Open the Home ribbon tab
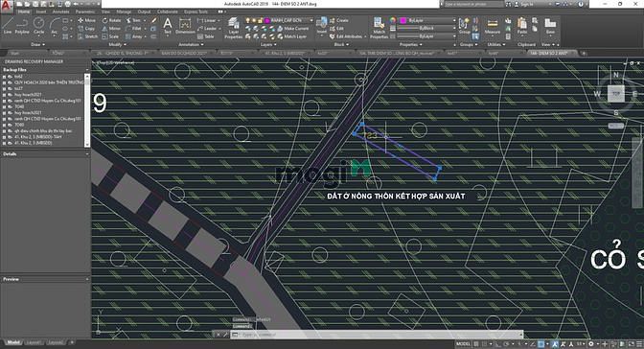 24,12
